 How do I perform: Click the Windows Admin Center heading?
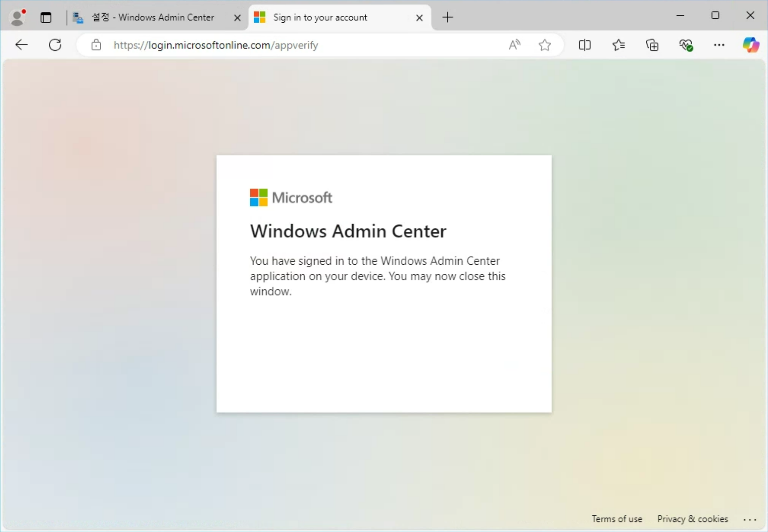348,231
